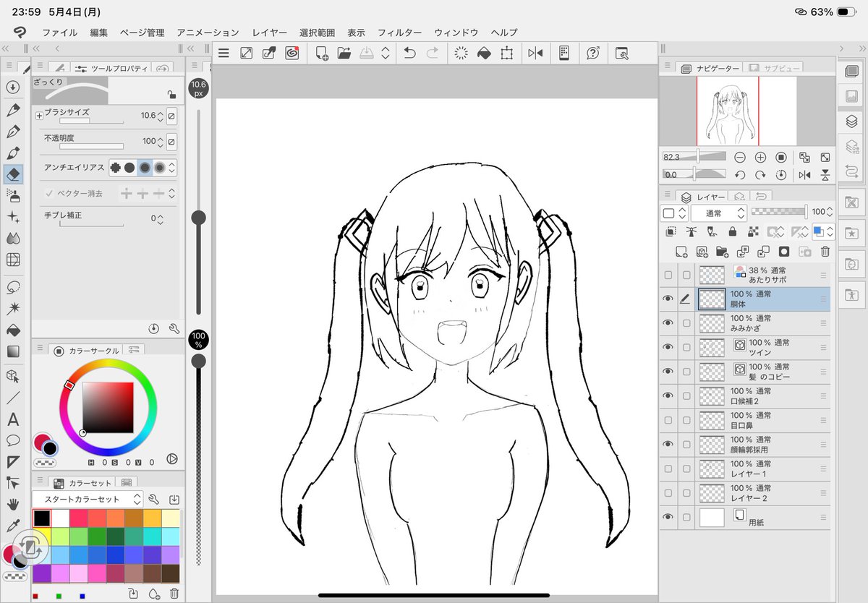
Task: Click Redo in the command bar
Action: 432,53
